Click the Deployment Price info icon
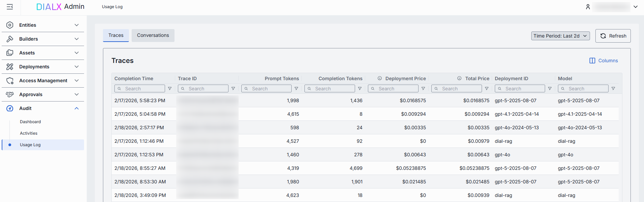Screen dimensions: 644x202 [380, 78]
